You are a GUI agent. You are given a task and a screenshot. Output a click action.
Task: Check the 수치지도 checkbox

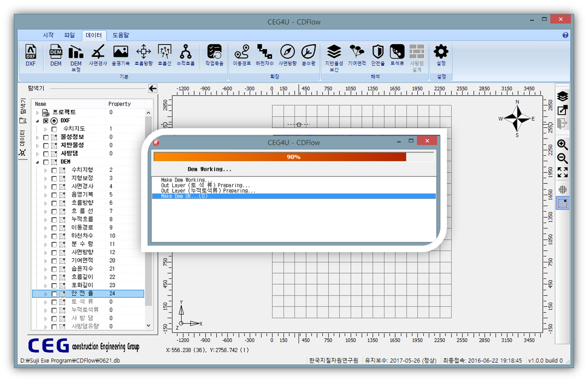point(54,129)
